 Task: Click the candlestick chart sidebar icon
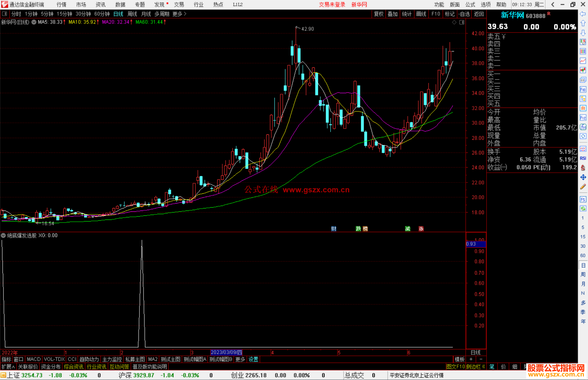coord(583,70)
